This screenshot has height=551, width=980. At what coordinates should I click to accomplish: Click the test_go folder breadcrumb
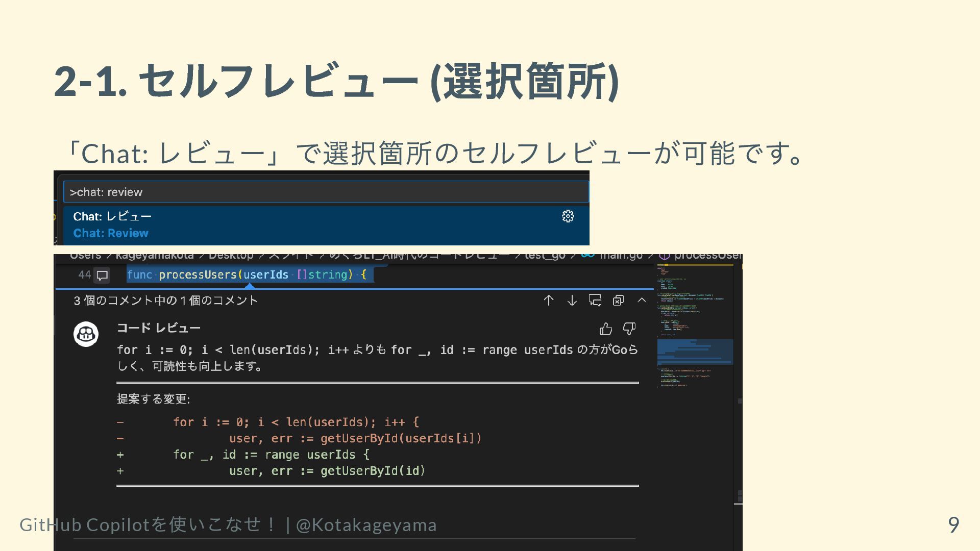545,256
